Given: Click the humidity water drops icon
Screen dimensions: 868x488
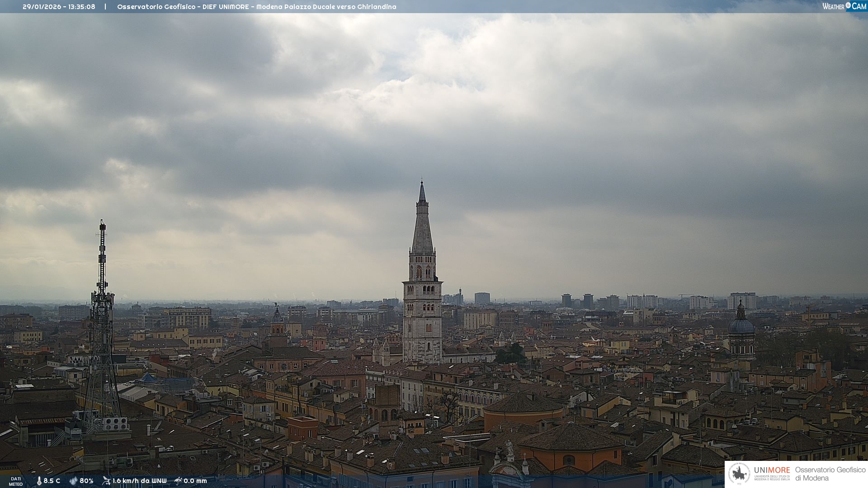Looking at the screenshot, I should (x=73, y=481).
